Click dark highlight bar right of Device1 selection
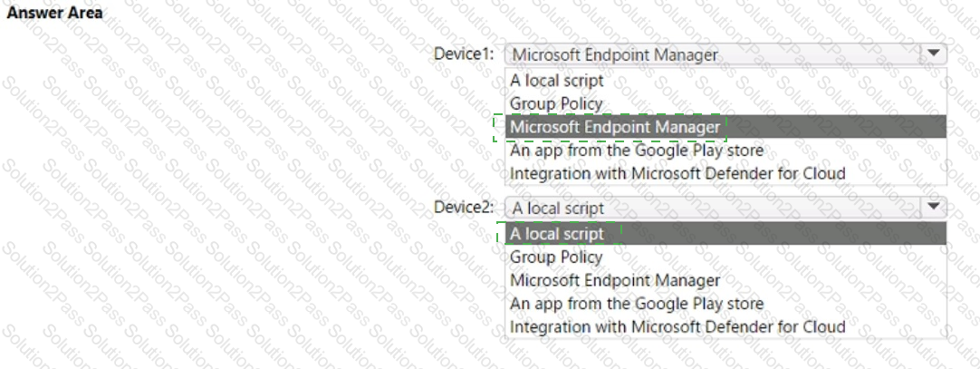 tap(833, 127)
